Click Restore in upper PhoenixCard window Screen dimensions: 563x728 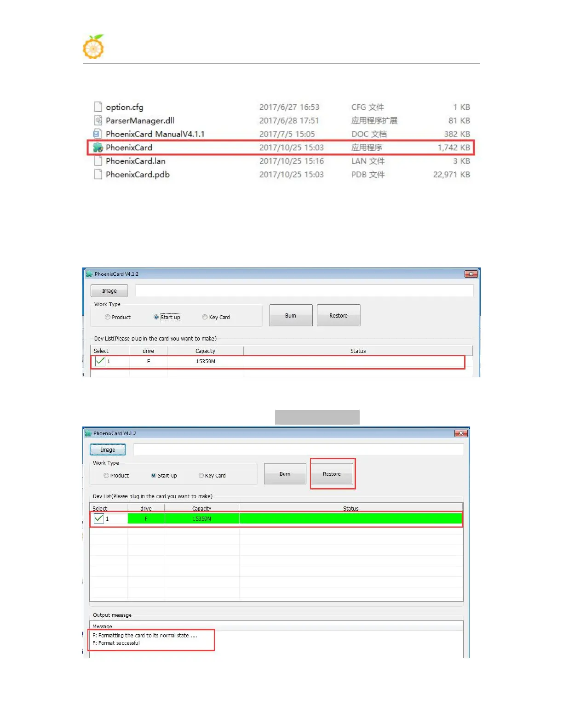click(x=339, y=316)
